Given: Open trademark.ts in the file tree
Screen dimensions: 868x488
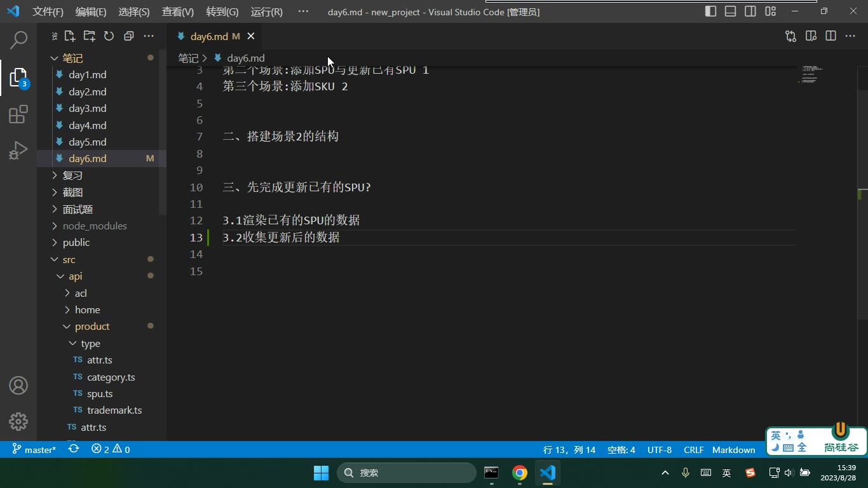Looking at the screenshot, I should coord(102,410).
